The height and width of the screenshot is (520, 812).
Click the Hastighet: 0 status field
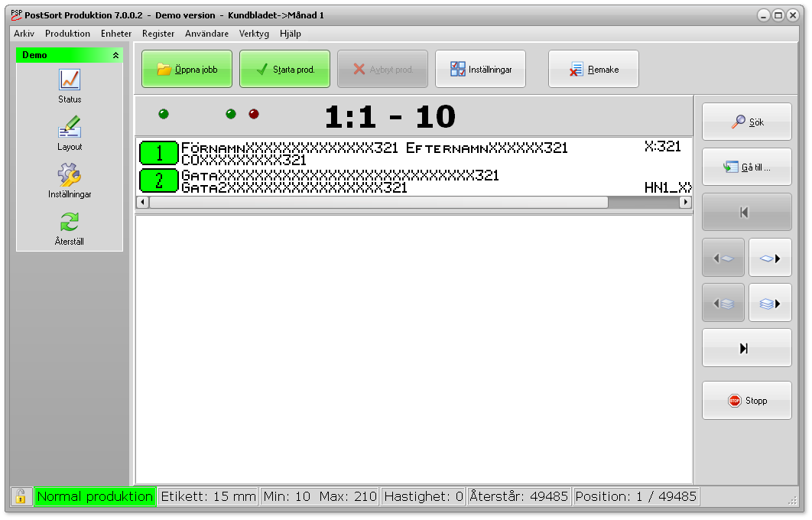pyautogui.click(x=423, y=497)
